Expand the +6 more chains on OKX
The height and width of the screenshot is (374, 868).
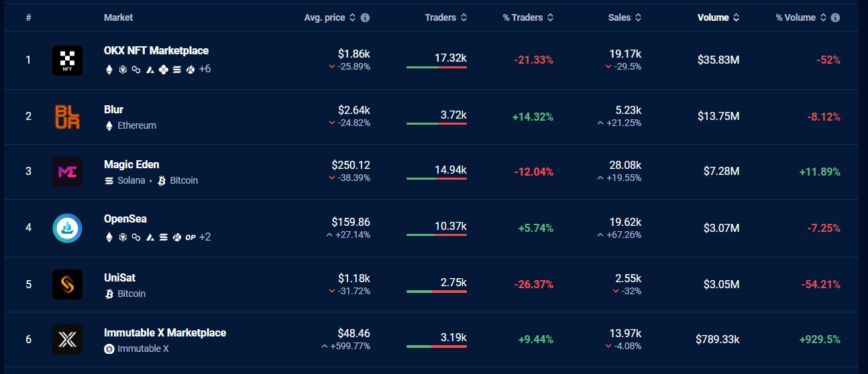205,69
